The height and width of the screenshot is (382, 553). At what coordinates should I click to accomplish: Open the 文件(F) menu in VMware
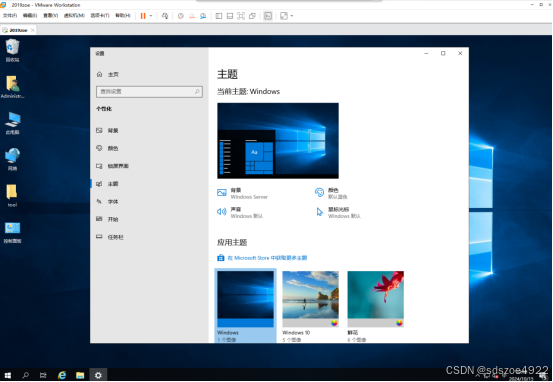pyautogui.click(x=10, y=16)
